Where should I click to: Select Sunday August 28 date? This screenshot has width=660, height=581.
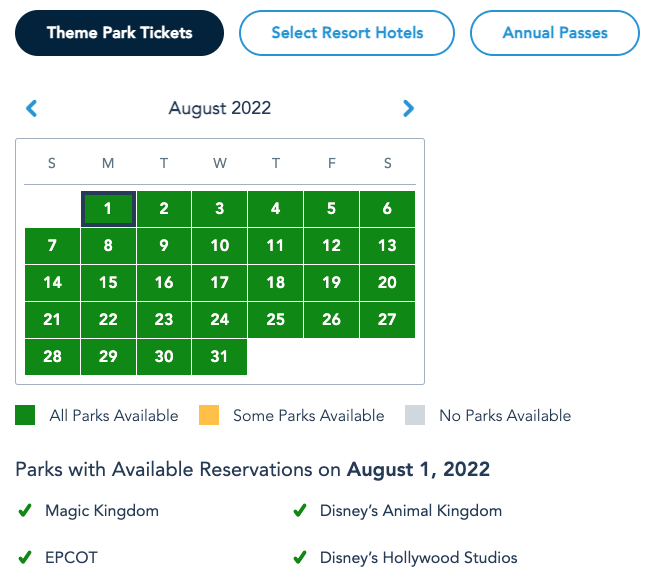(52, 357)
